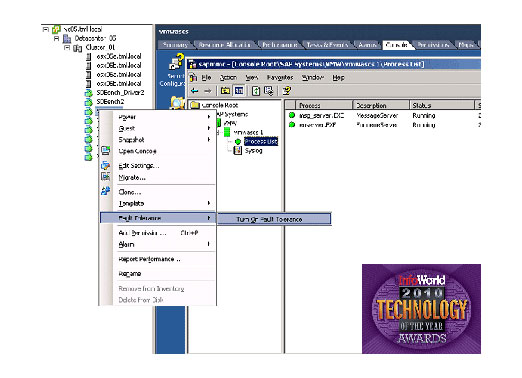Click the MMC Back arrow toolbar icon
Screen dimensions: 522x378
pos(195,91)
